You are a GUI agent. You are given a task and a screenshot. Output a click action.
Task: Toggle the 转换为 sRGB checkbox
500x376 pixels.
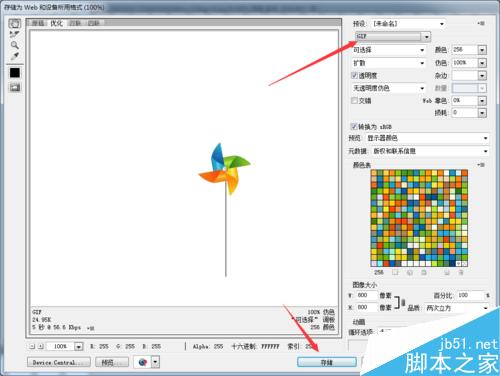click(x=354, y=126)
